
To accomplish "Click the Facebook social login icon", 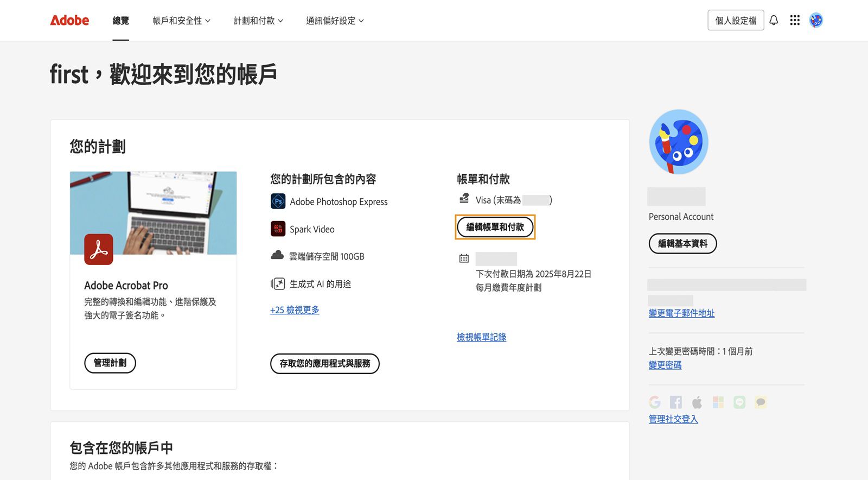I will [x=676, y=402].
